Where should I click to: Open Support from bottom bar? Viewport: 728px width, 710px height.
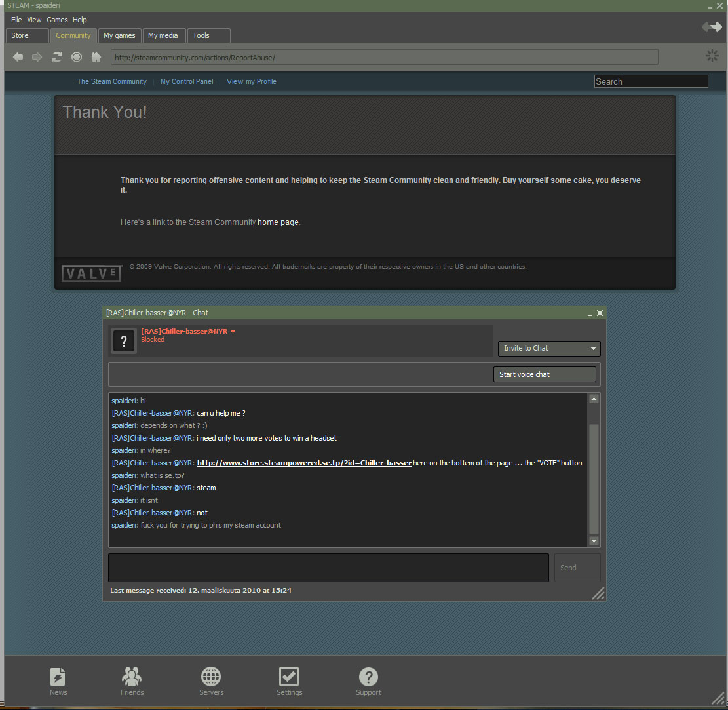pyautogui.click(x=368, y=680)
